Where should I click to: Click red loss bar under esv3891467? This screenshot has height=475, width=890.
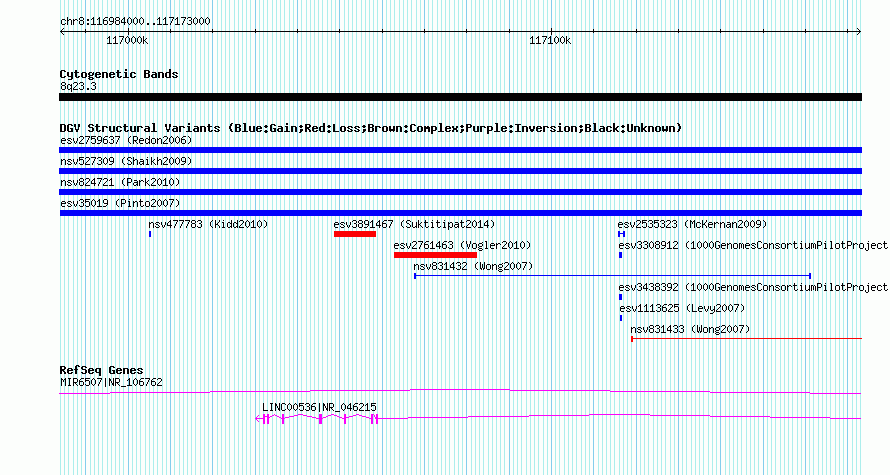[x=355, y=234]
